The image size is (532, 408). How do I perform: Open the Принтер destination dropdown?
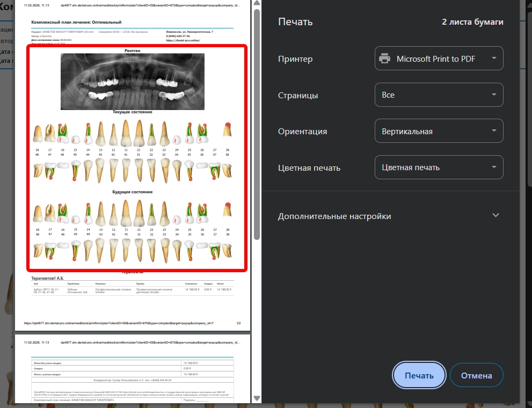click(439, 59)
